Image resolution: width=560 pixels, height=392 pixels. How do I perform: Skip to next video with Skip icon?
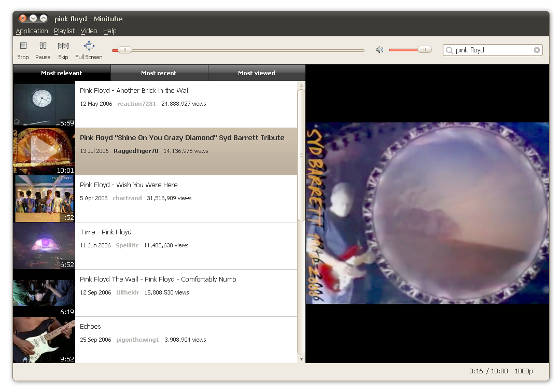63,46
